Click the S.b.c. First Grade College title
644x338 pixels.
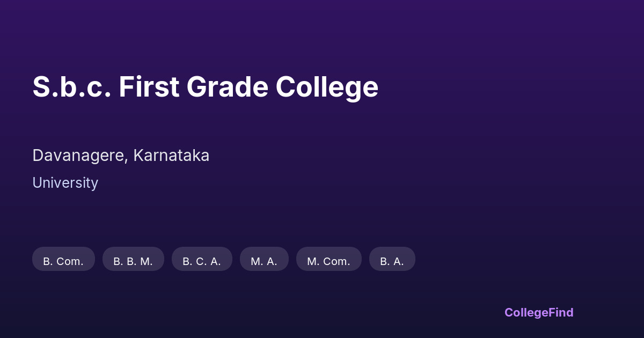tap(205, 87)
